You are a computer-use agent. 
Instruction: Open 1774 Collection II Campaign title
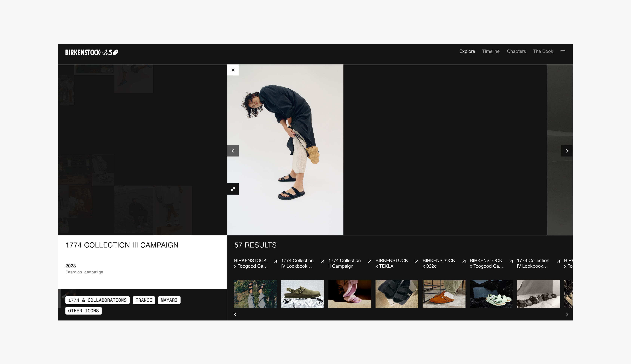tap(344, 263)
